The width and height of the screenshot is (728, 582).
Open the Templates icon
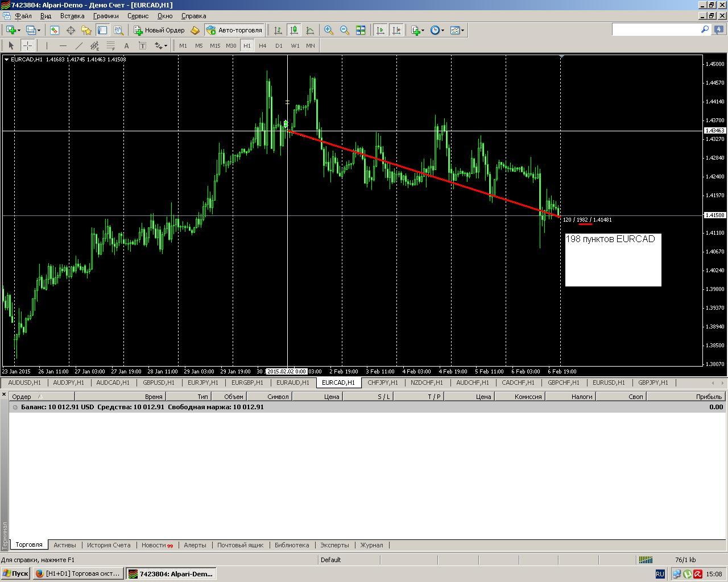pyautogui.click(x=454, y=30)
